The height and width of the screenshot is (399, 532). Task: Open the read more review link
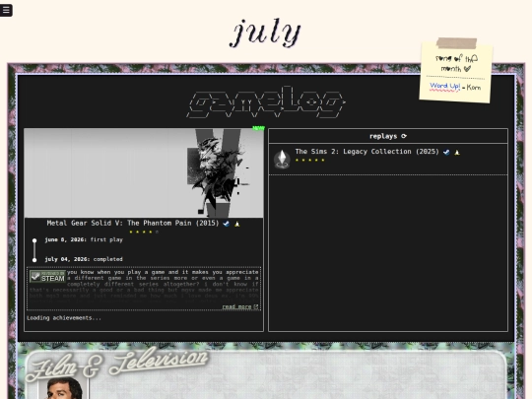[x=240, y=306]
